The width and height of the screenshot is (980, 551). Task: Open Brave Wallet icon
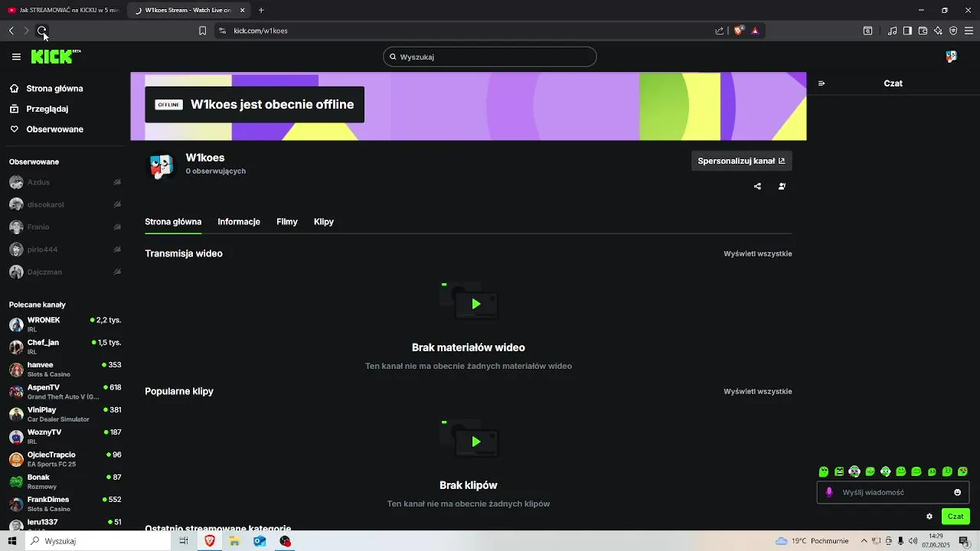click(923, 31)
